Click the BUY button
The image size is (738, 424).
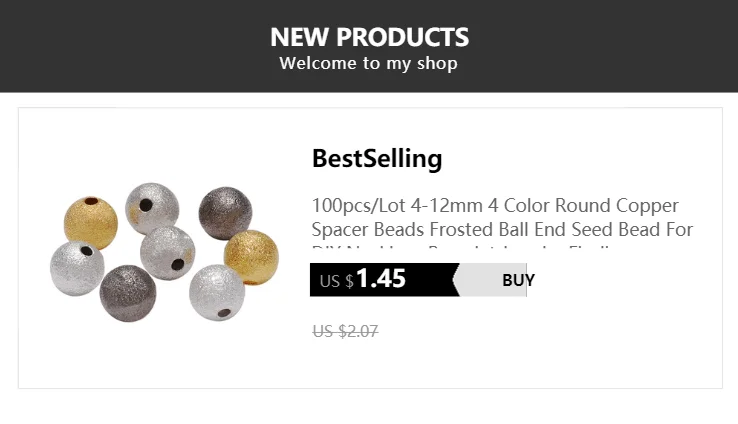tap(517, 280)
